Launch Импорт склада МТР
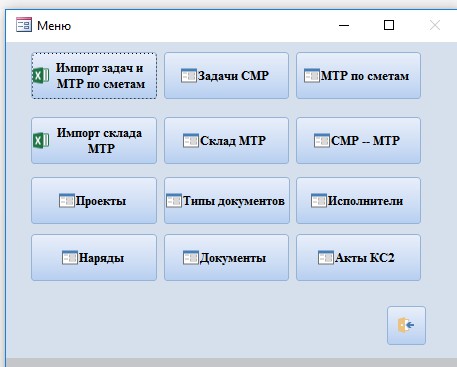Image resolution: width=457 pixels, height=367 pixels. point(94,140)
